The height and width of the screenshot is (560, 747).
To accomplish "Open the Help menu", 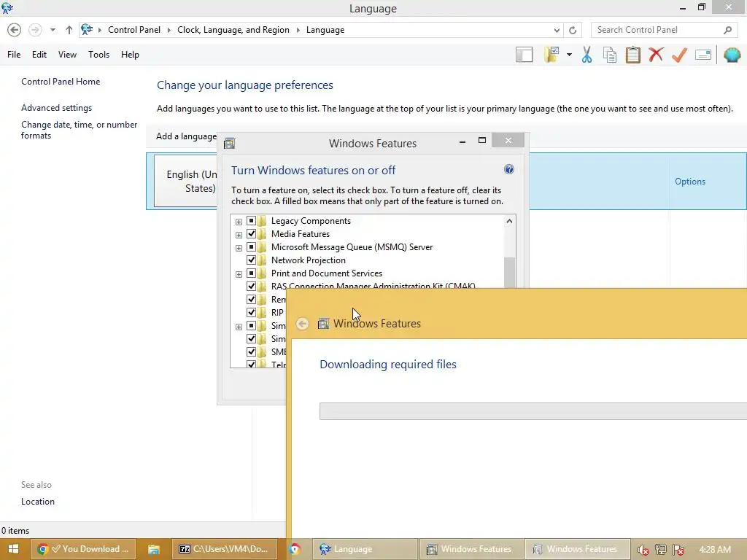I will (130, 54).
